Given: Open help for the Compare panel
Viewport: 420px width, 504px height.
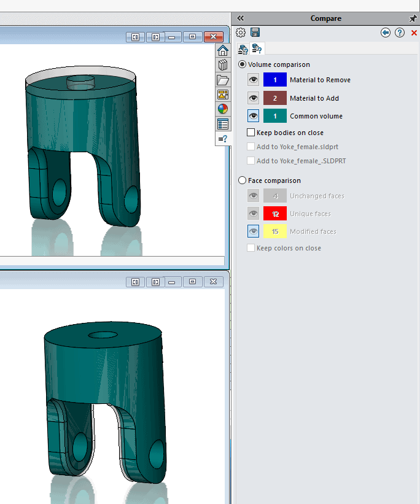Looking at the screenshot, I should [400, 33].
